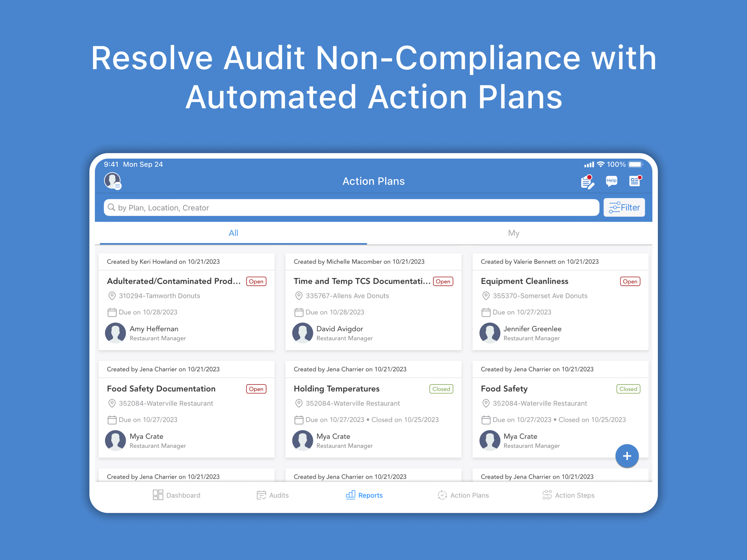Click Due on 10/27/2023 on Equipment Cleanliness
Screen dimensions: 747x560
[522, 313]
